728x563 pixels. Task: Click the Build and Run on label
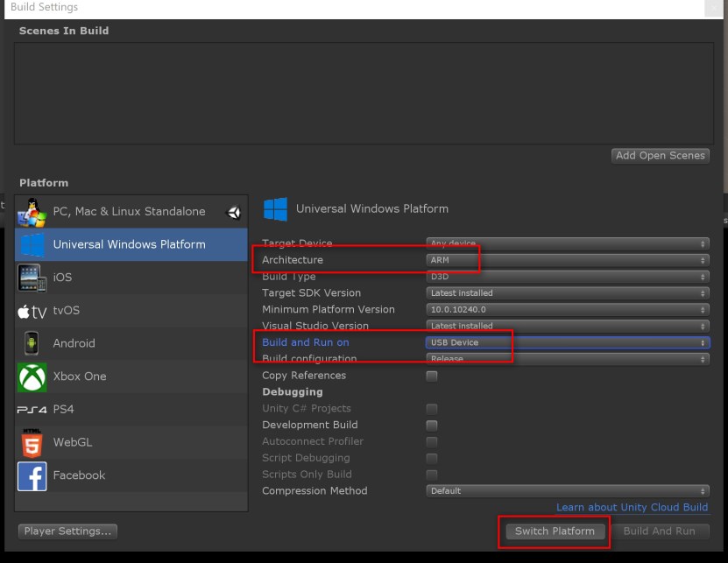306,342
